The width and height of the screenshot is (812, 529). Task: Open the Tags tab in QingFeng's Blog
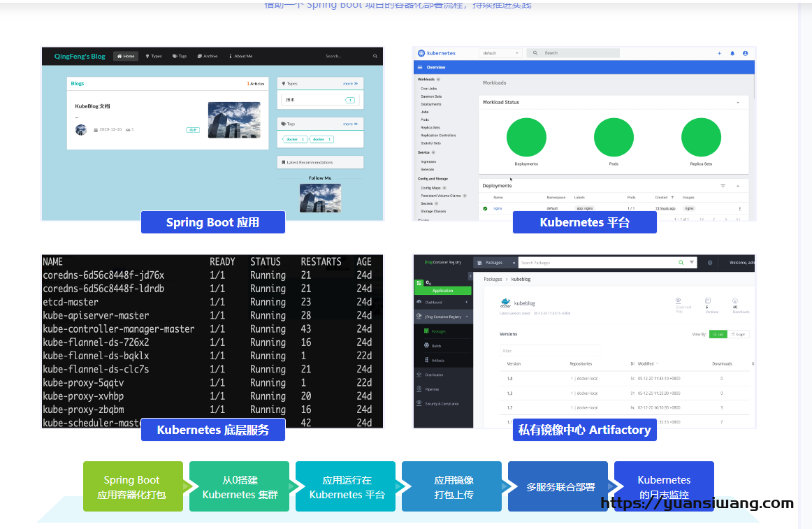(x=180, y=56)
